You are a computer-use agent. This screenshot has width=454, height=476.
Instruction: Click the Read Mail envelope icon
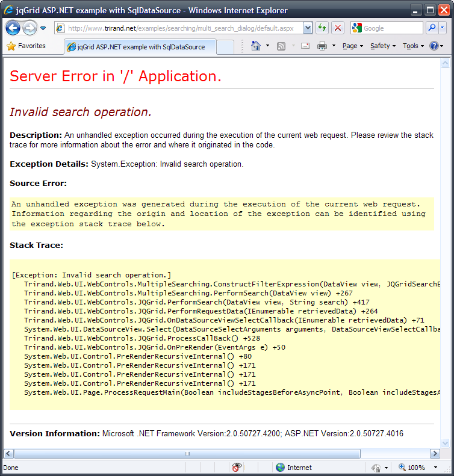click(x=305, y=46)
